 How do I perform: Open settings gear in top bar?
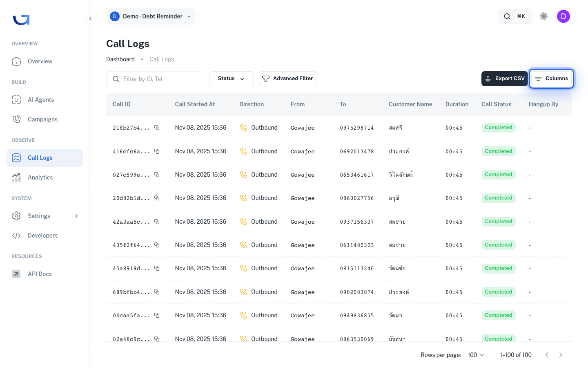[x=543, y=16]
